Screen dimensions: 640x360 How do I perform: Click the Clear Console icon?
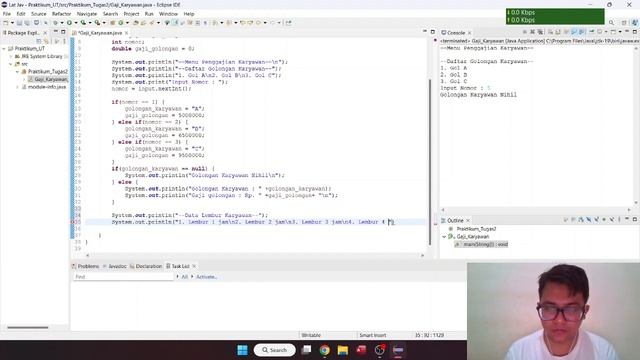click(x=551, y=32)
